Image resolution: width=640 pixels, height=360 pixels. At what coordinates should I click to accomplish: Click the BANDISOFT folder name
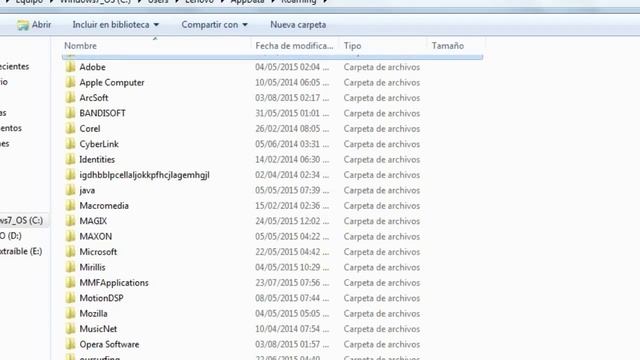coord(102,113)
